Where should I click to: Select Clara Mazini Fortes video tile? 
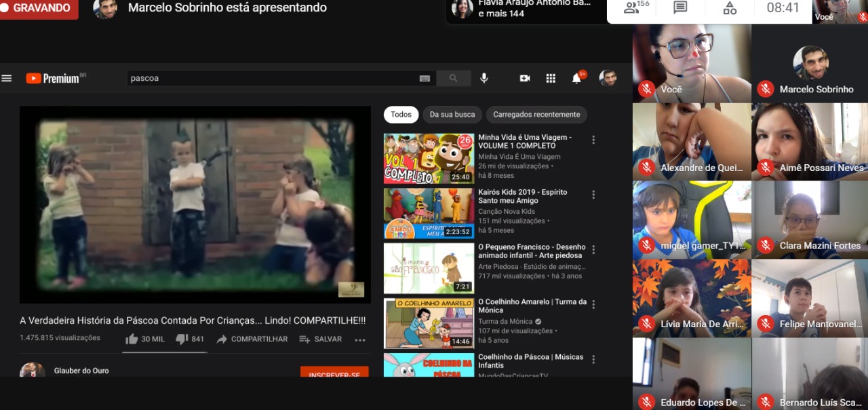[810, 219]
